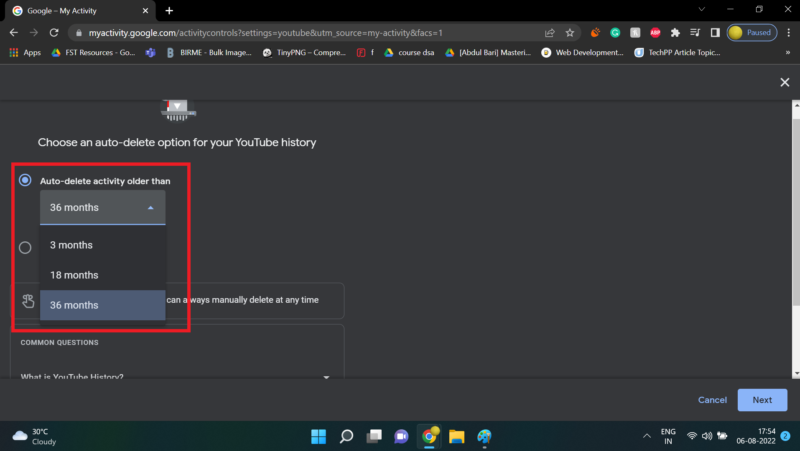Screen dimensions: 800x451
Task: Close the auto-delete dialog with X
Action: (x=784, y=82)
